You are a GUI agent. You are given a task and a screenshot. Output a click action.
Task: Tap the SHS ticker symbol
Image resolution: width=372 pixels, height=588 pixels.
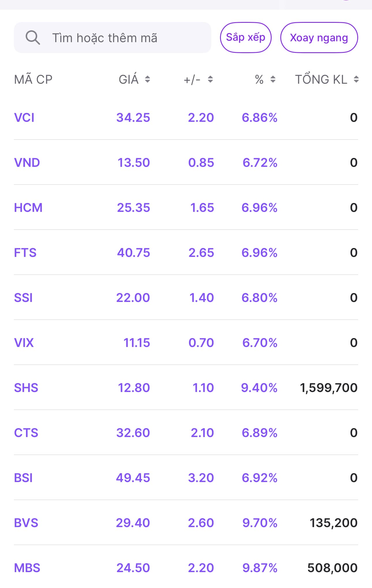(26, 388)
